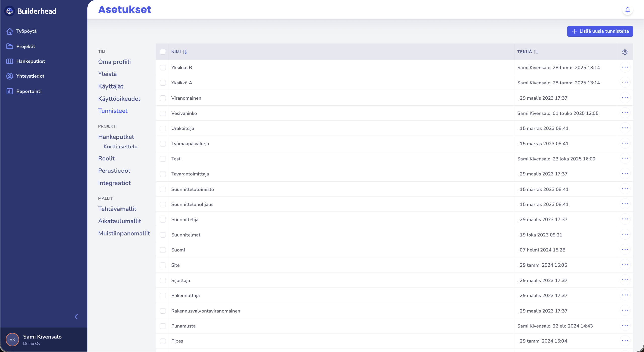Click the Lisää uusia tunnisteita button
This screenshot has width=644, height=352.
(600, 31)
